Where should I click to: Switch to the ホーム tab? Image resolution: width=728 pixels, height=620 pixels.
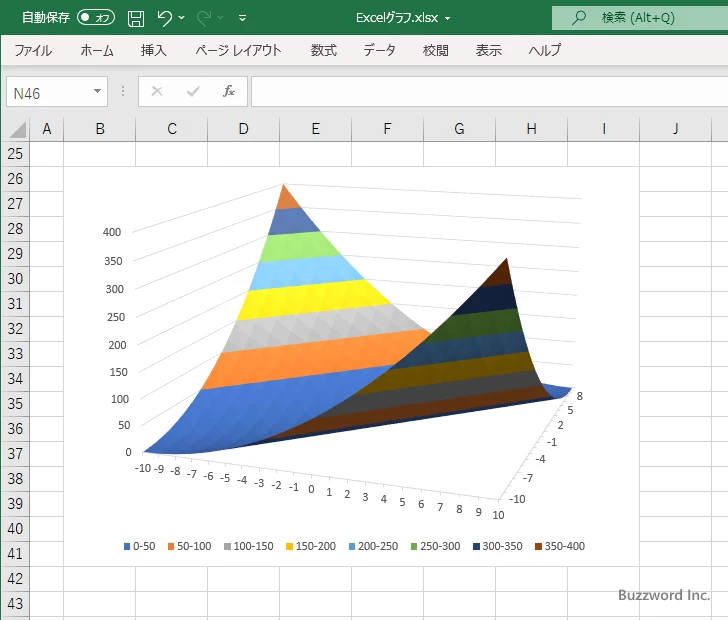(x=97, y=50)
